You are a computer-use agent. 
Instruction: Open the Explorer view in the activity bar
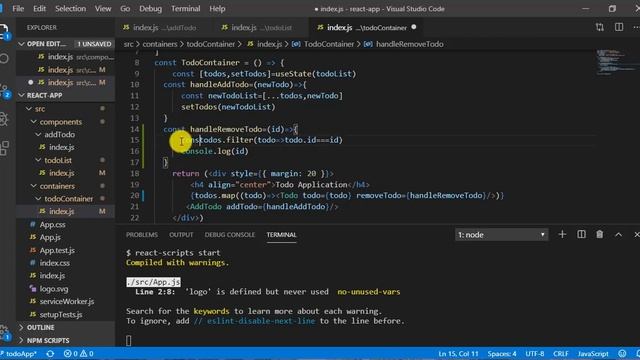(x=3, y=30)
